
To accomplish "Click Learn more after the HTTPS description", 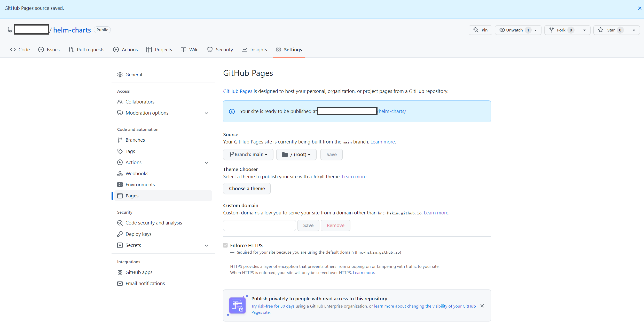I will [x=363, y=272].
